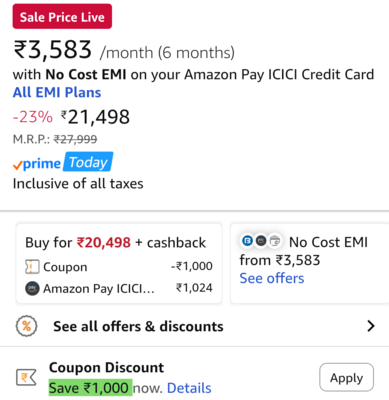Screen dimensions: 389x400
Task: Click the bank icons beside No Cost EMI
Action: 261,241
